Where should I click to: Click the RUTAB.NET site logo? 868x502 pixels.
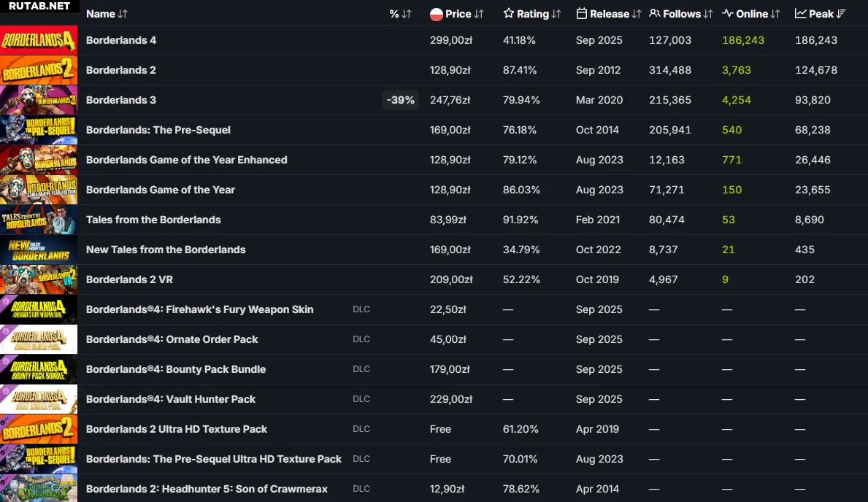tap(39, 6)
